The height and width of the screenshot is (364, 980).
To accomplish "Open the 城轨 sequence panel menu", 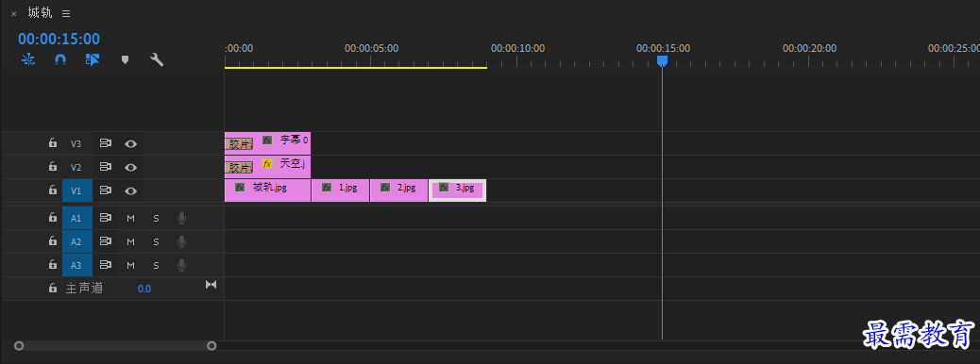I will pyautogui.click(x=66, y=13).
